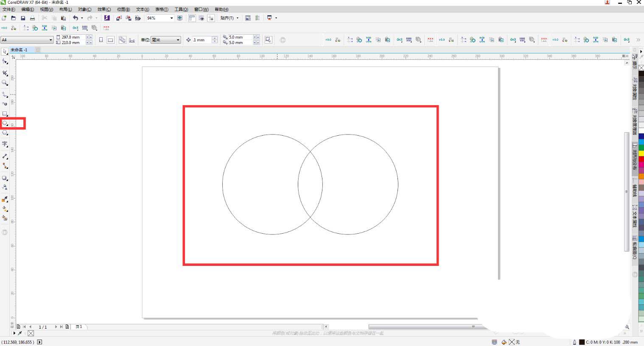Expand the A4 page size dropdown
Screen dimensions: 644x346
pyautogui.click(x=50, y=40)
